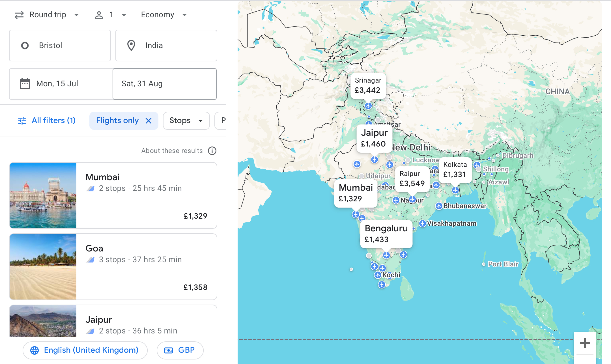This screenshot has width=611, height=364.
Task: Click the Visakhapatnam airport pin on the map
Action: coord(423,223)
